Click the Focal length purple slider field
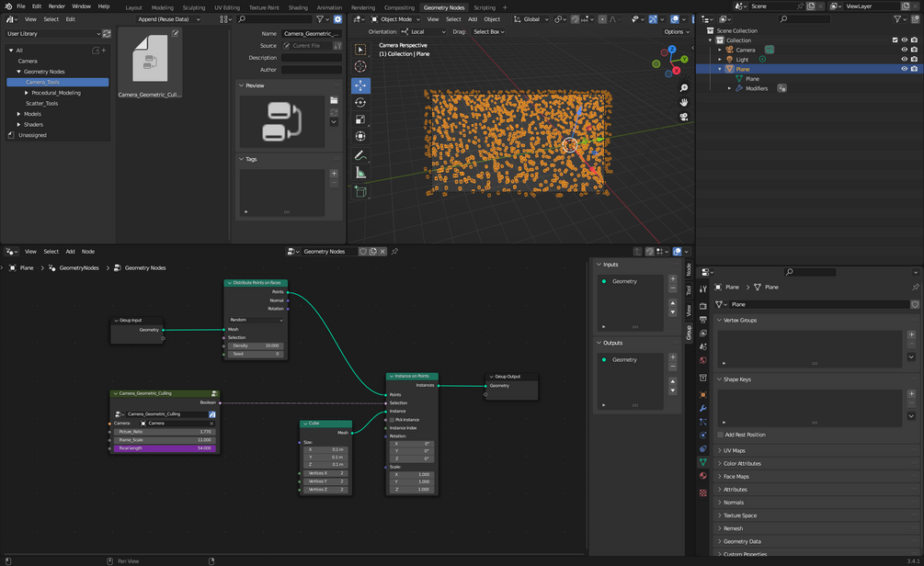 pos(164,448)
